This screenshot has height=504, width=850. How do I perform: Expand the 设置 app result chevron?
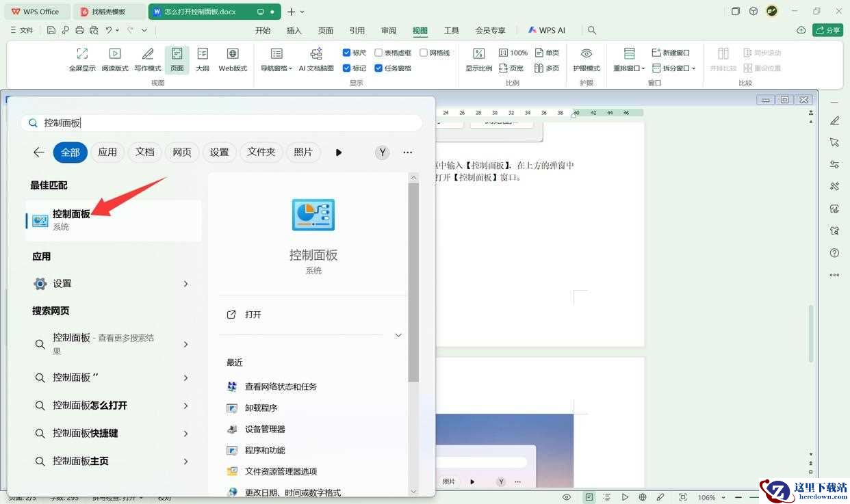[185, 284]
